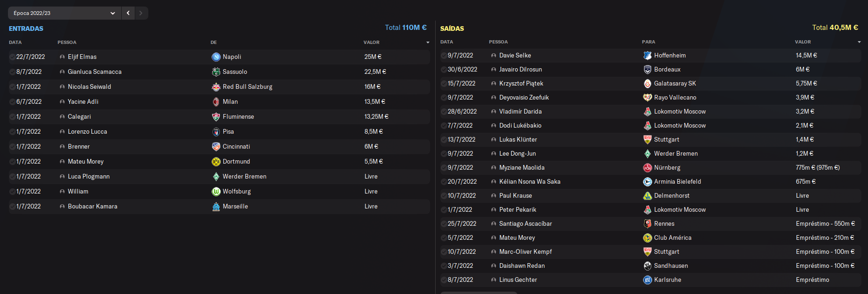Select the Kélian Nsona Wa Saka name
Image resolution: width=868 pixels, height=294 pixels.
[x=530, y=182]
